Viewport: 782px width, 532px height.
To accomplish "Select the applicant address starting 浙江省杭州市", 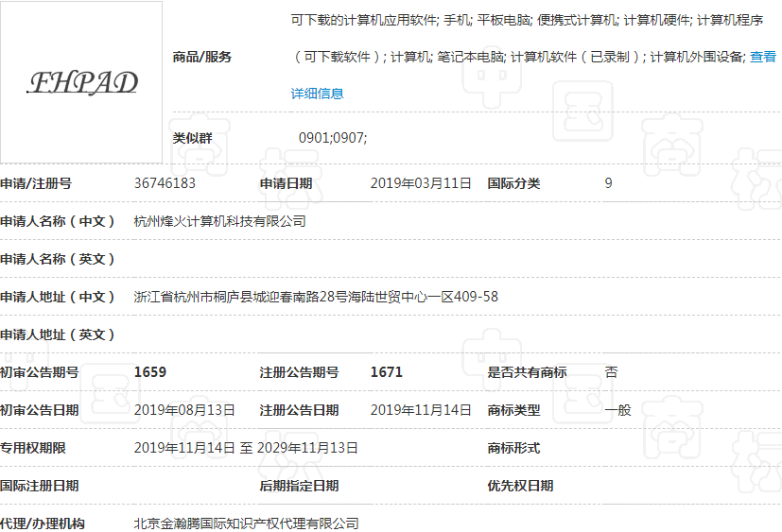I will pyautogui.click(x=316, y=297).
